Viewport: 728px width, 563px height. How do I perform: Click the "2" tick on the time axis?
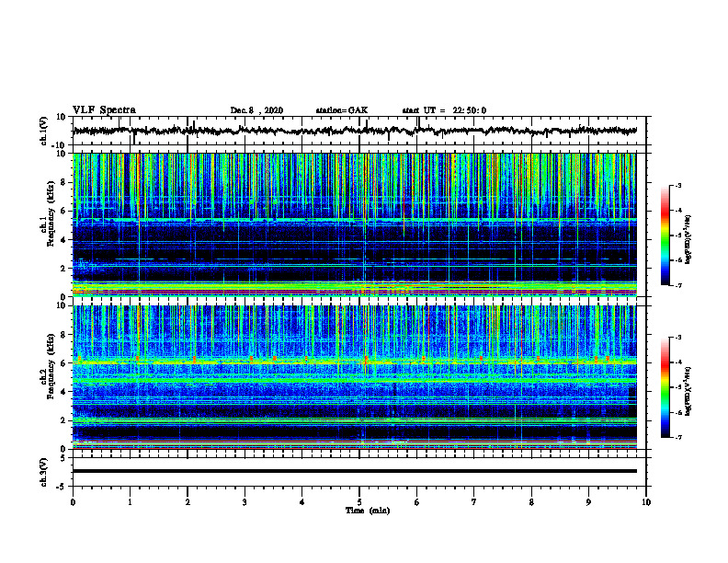click(188, 502)
